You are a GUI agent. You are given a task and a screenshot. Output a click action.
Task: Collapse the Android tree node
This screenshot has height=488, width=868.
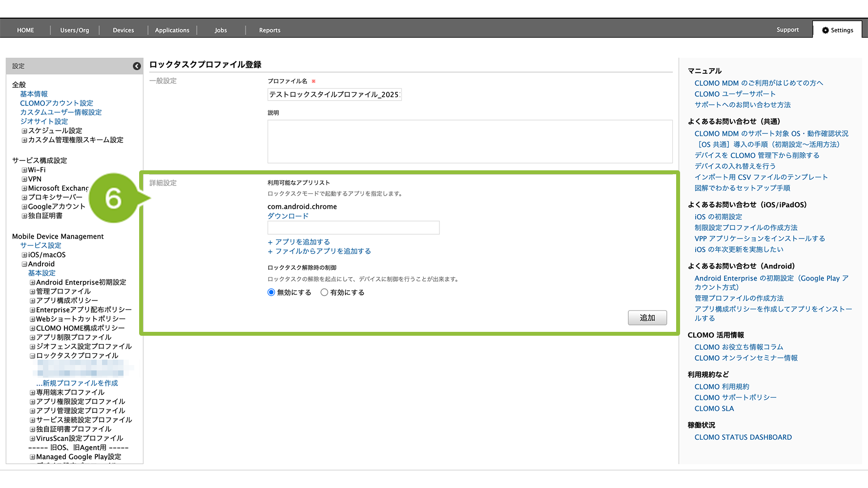click(24, 264)
